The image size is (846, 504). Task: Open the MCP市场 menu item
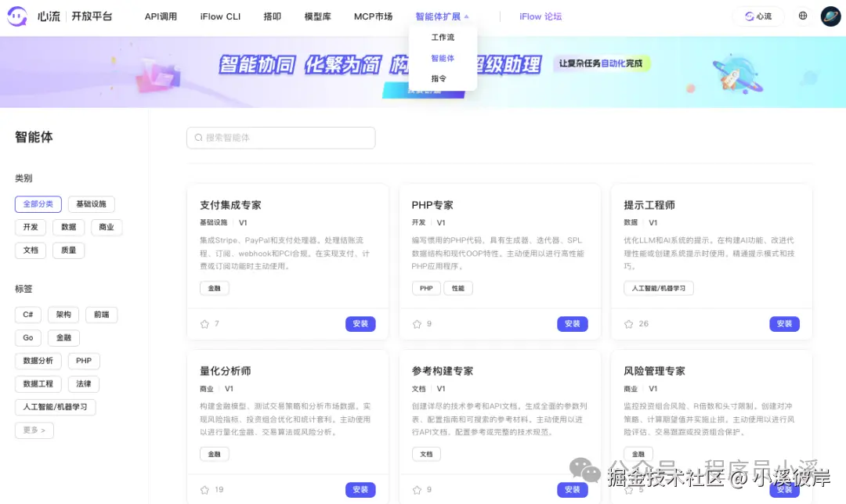(x=373, y=16)
